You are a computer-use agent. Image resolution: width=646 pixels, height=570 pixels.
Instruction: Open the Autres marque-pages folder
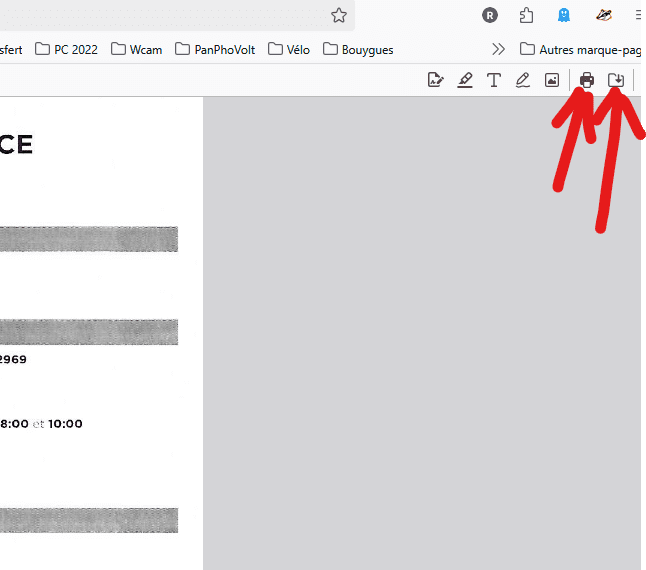pyautogui.click(x=581, y=50)
